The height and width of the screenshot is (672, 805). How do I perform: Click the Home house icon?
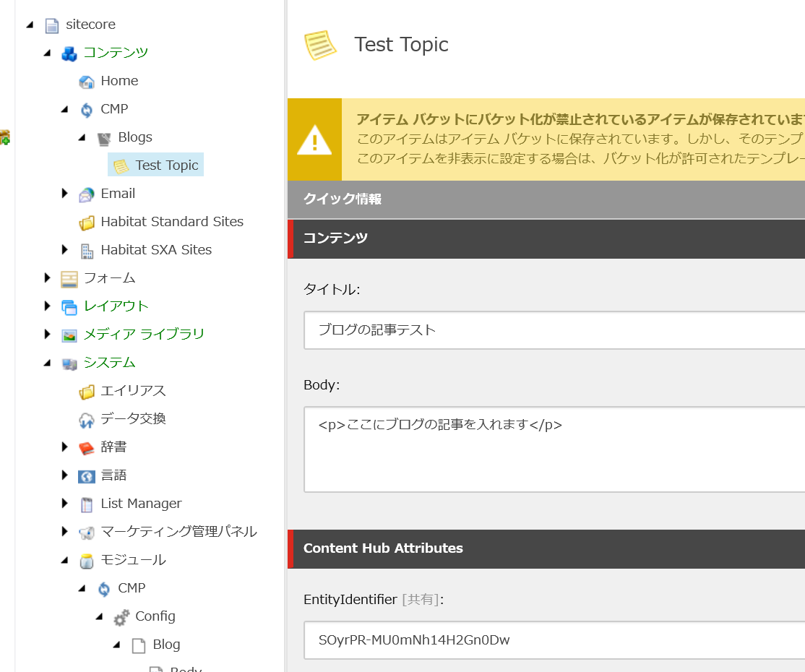86,82
